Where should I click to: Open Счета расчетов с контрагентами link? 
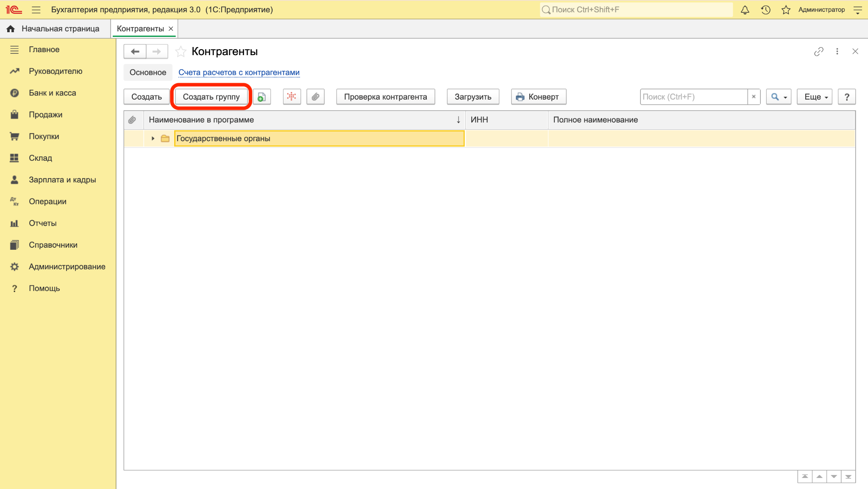pyautogui.click(x=239, y=73)
